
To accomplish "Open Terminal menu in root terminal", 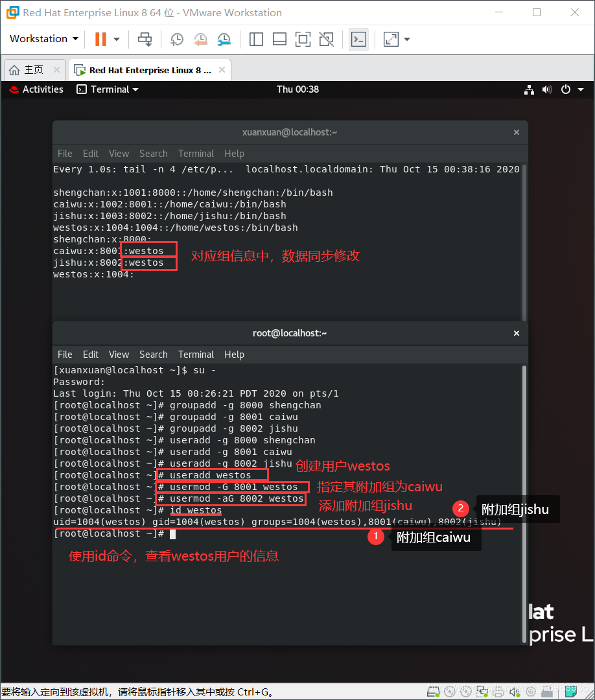I will (196, 355).
